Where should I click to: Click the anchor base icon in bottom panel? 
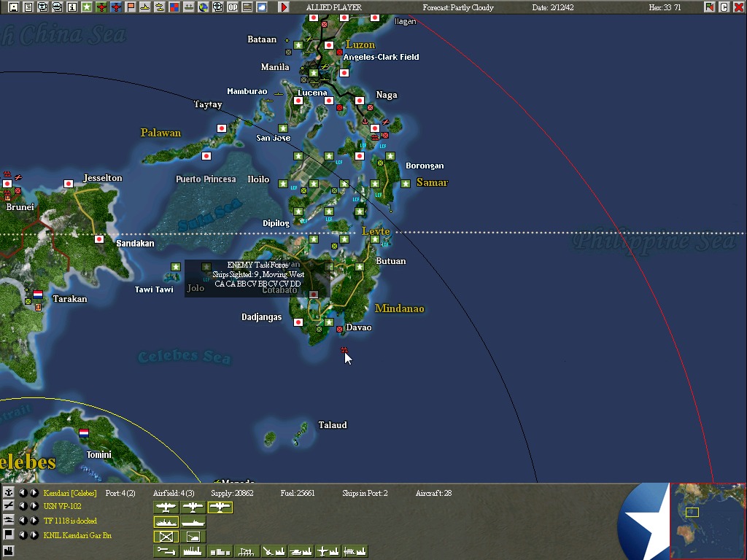(9, 492)
